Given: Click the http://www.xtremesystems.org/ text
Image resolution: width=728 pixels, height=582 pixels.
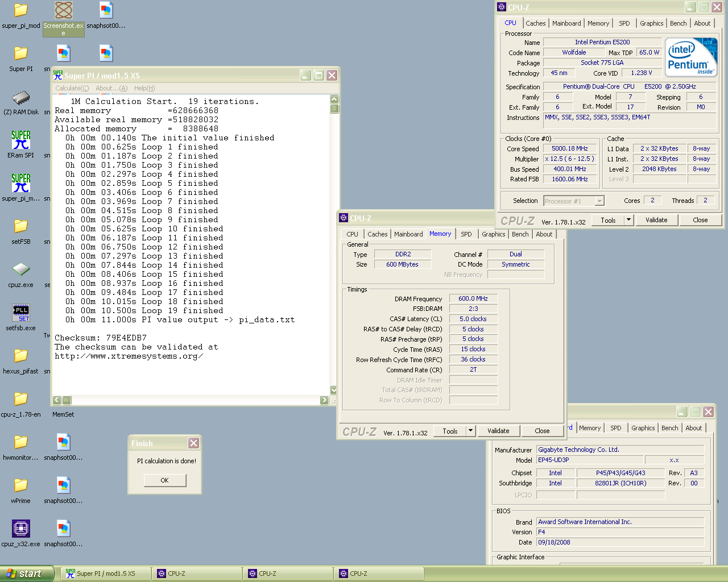Looking at the screenshot, I should pyautogui.click(x=129, y=356).
